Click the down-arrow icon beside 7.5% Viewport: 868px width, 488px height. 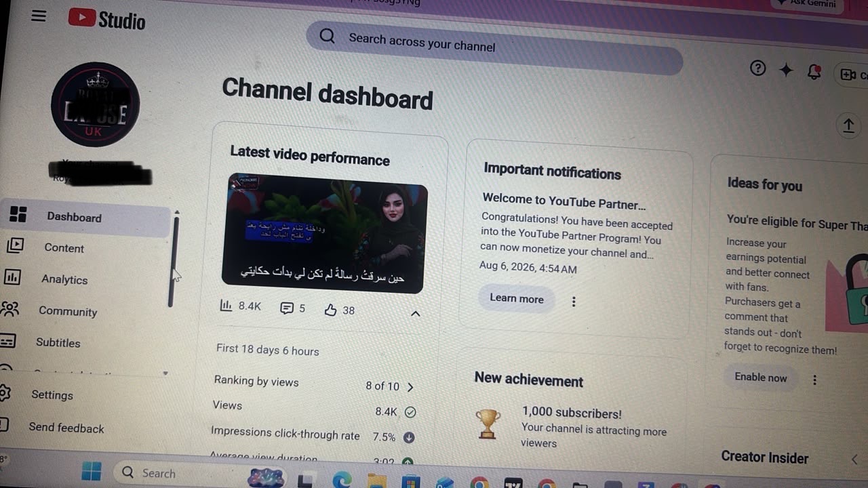(409, 437)
